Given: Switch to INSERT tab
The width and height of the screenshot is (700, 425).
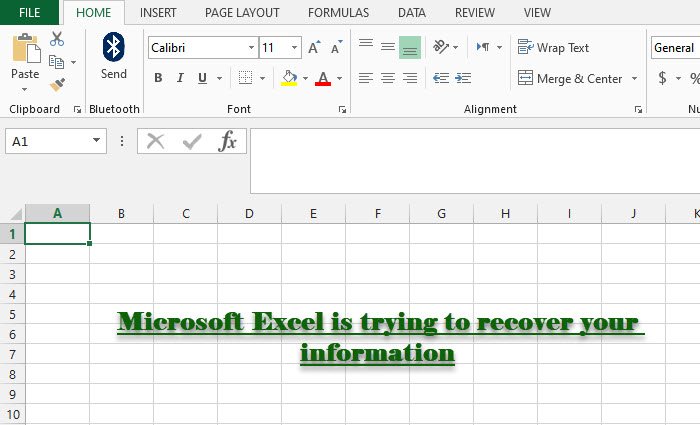Looking at the screenshot, I should pos(158,12).
